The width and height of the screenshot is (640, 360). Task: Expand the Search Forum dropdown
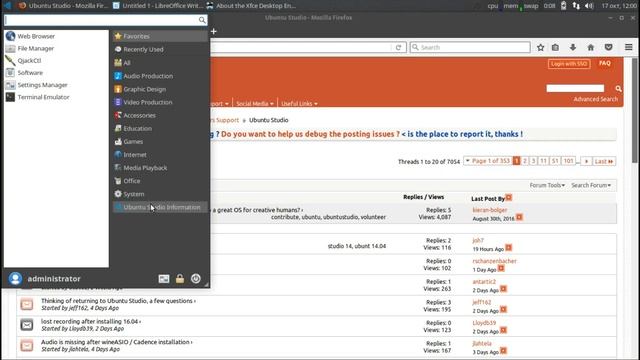click(x=591, y=185)
